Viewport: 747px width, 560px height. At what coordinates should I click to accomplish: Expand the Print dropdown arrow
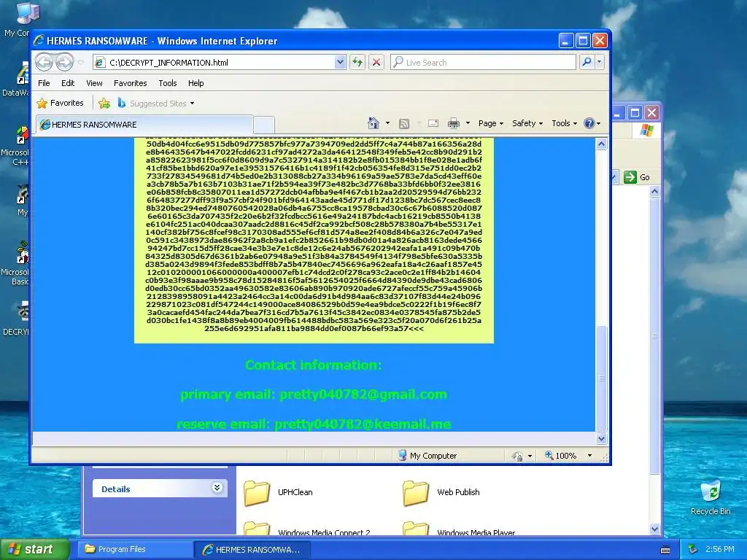pyautogui.click(x=468, y=123)
